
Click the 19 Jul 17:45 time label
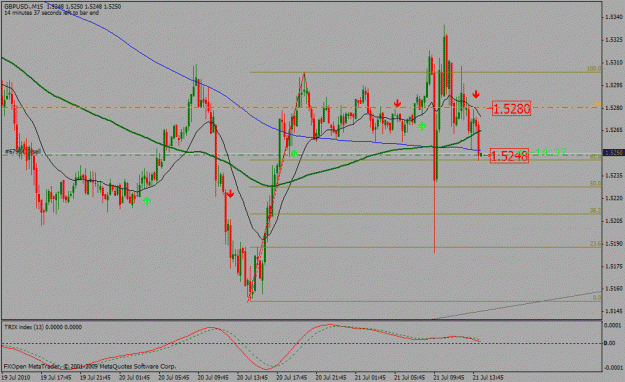click(x=56, y=377)
